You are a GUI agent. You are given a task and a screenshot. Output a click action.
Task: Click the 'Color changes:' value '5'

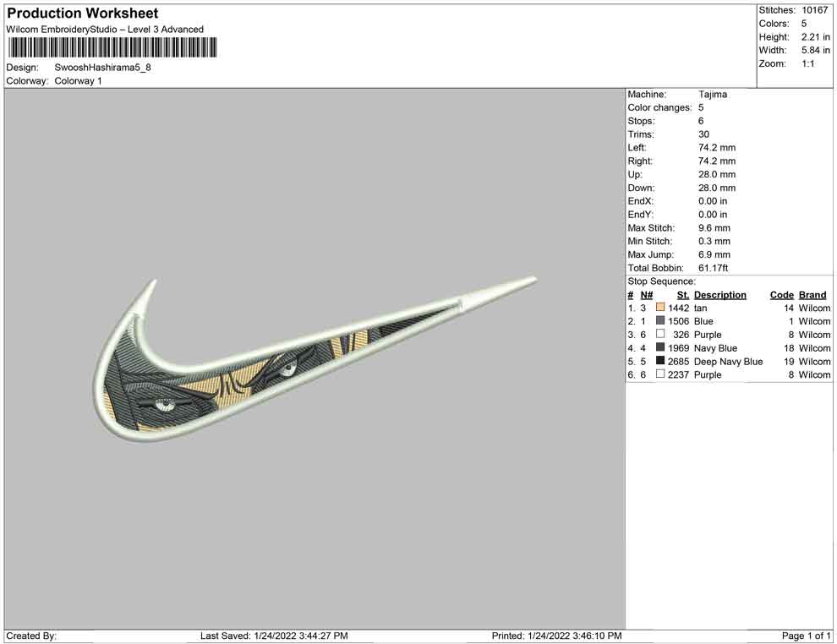[x=701, y=108]
